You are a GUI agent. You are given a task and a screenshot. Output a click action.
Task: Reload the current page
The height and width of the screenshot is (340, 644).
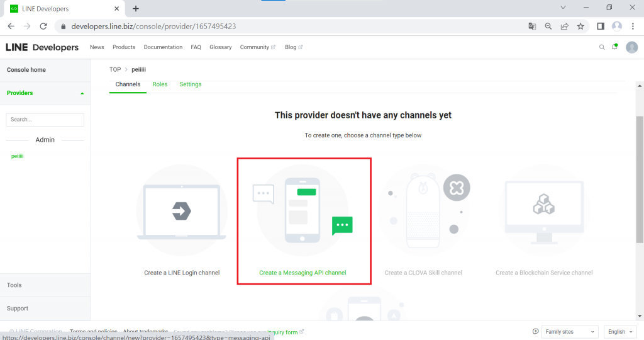pyautogui.click(x=43, y=26)
